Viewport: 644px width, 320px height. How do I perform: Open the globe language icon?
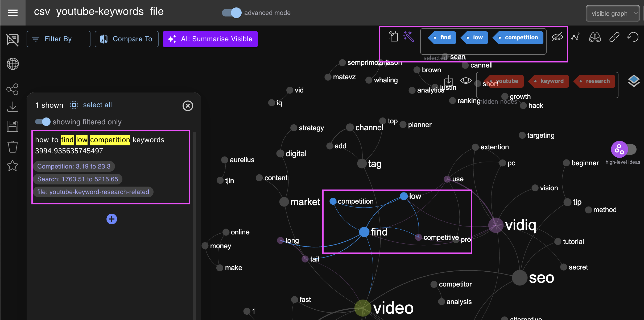(13, 64)
